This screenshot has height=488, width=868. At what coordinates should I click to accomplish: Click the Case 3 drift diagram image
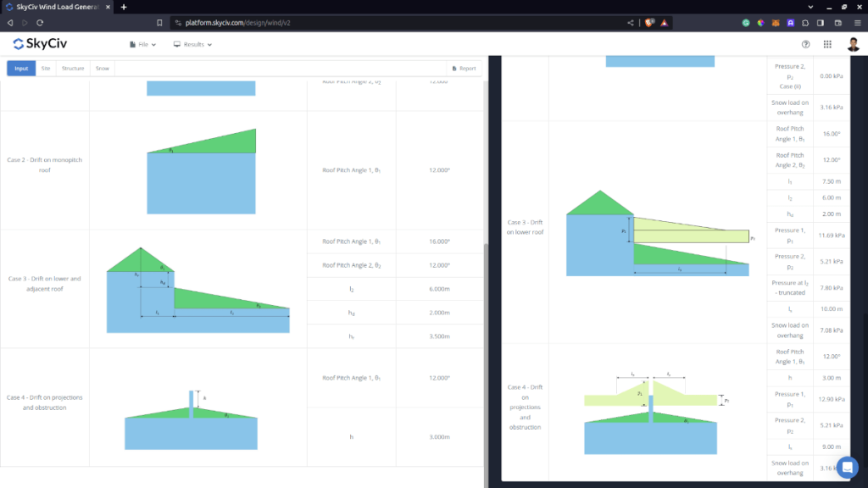coord(198,289)
